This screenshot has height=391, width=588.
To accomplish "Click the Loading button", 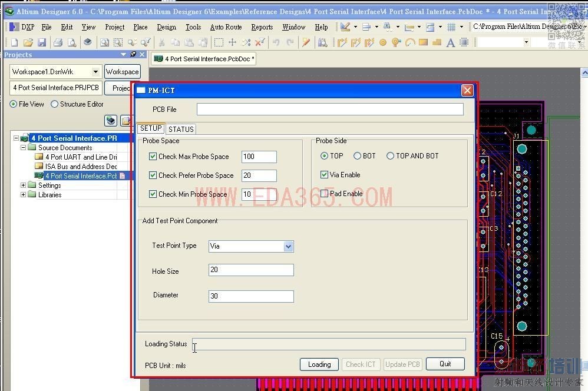I will 319,365.
